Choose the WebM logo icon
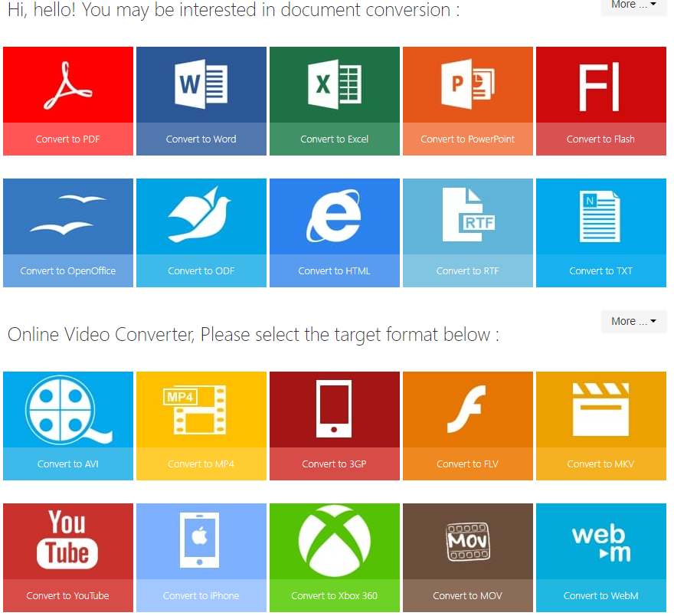Viewport: 674px width, 616px height. pos(601,543)
